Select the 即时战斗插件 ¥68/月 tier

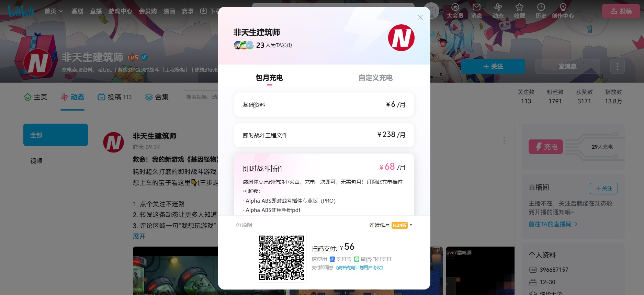pos(324,184)
